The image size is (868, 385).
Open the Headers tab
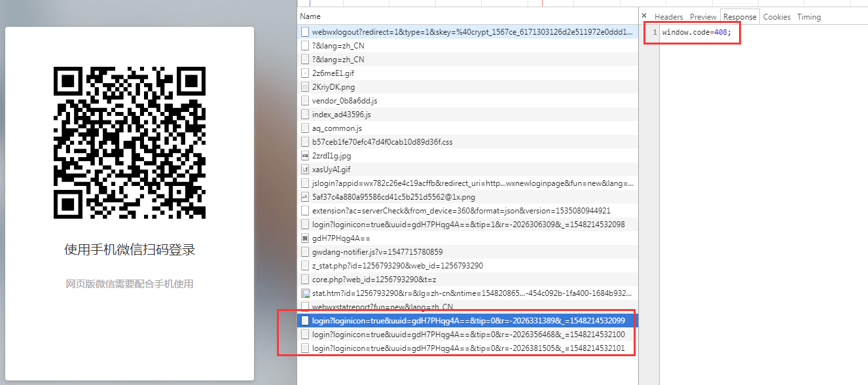point(668,17)
